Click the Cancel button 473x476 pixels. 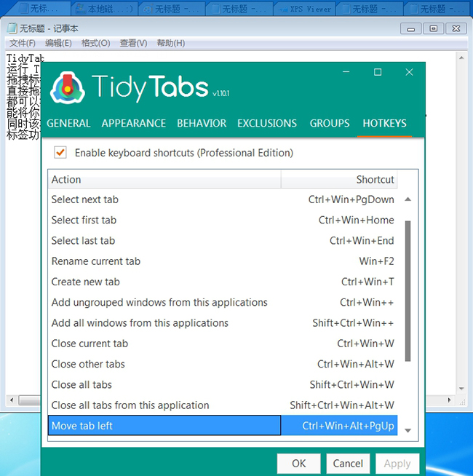click(348, 464)
